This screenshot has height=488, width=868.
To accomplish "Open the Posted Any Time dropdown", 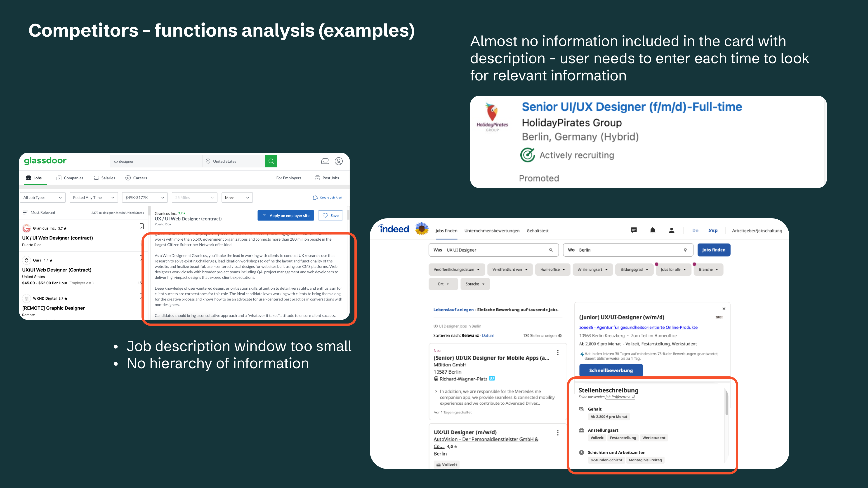I will pyautogui.click(x=93, y=198).
